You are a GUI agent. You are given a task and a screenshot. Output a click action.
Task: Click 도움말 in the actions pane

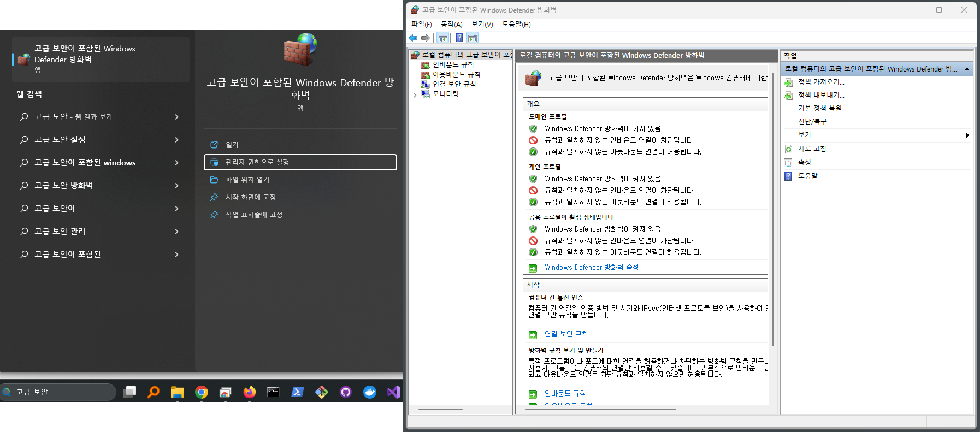click(x=807, y=176)
